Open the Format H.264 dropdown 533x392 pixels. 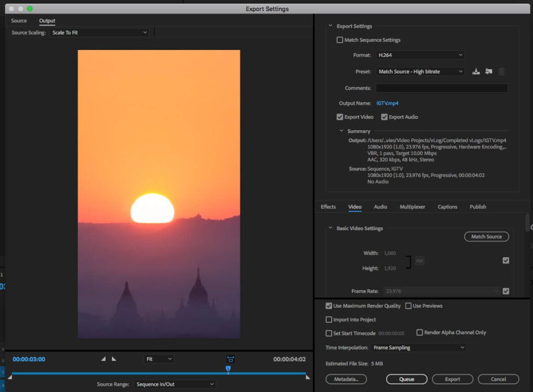pyautogui.click(x=420, y=55)
